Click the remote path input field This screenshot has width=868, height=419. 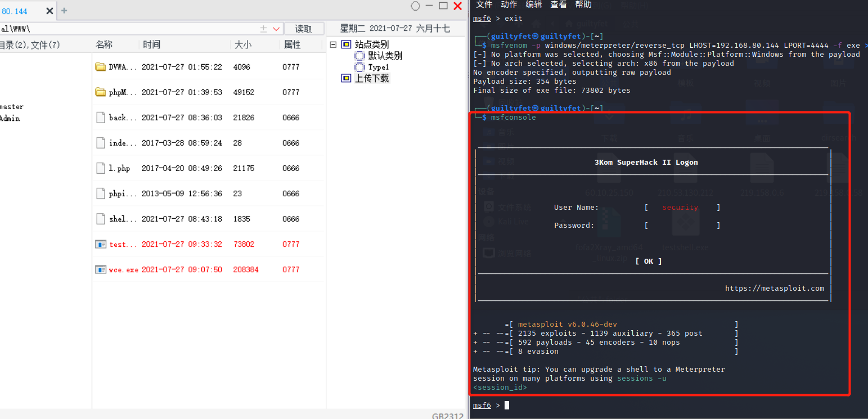coord(129,29)
